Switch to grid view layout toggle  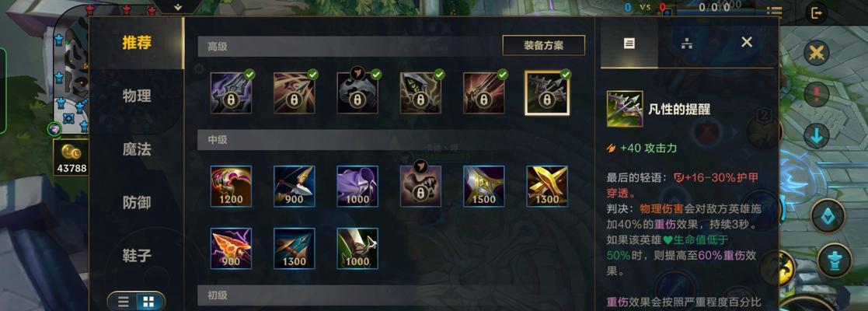[x=149, y=302]
